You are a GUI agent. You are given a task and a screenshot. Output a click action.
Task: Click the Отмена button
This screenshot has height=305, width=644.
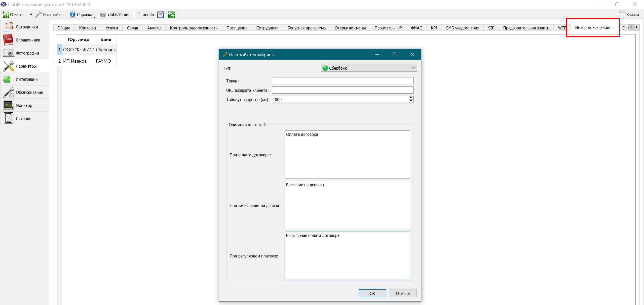pyautogui.click(x=403, y=293)
